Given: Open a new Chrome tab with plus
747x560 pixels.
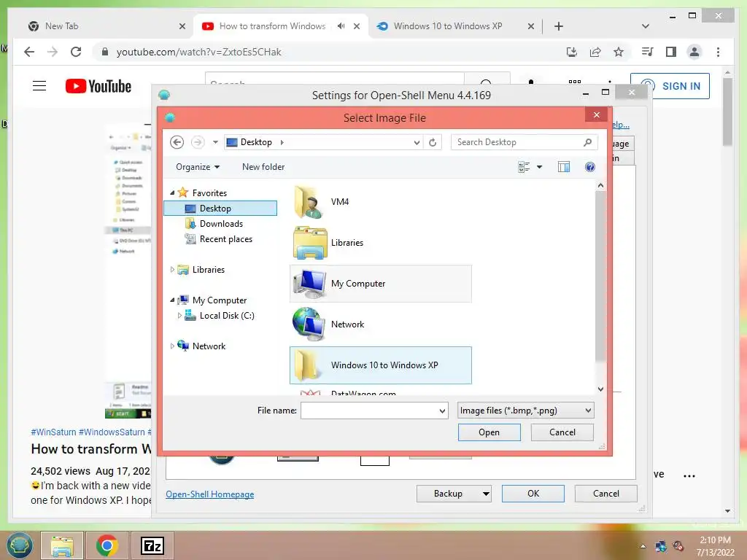Looking at the screenshot, I should (x=559, y=26).
